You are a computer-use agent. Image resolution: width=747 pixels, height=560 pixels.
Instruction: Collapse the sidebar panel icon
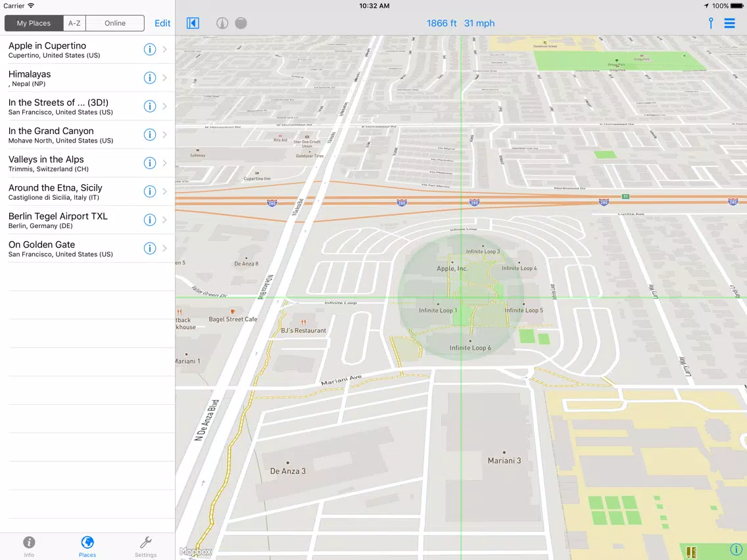click(x=193, y=23)
